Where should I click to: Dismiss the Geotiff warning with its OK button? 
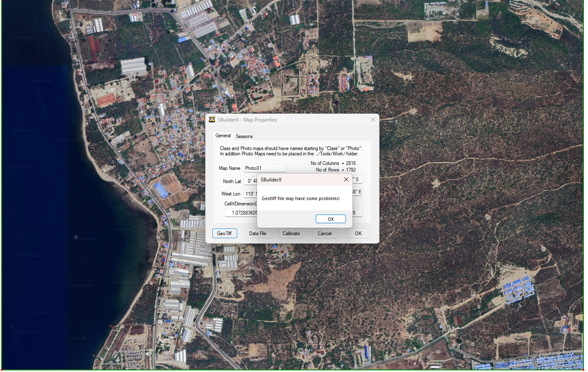(331, 219)
